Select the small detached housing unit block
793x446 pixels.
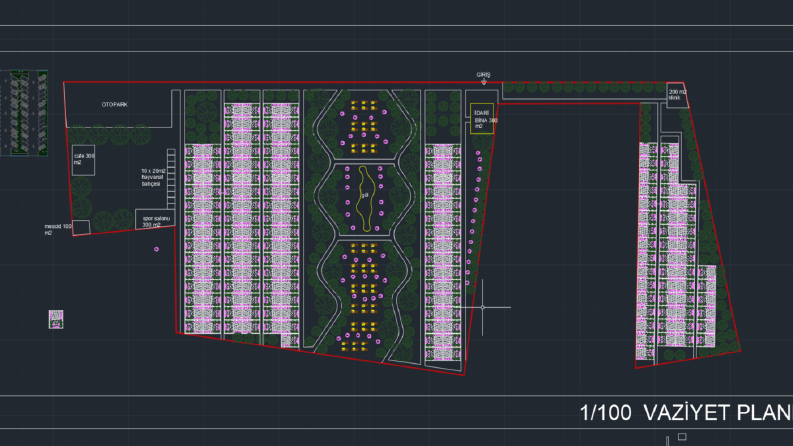[56, 320]
